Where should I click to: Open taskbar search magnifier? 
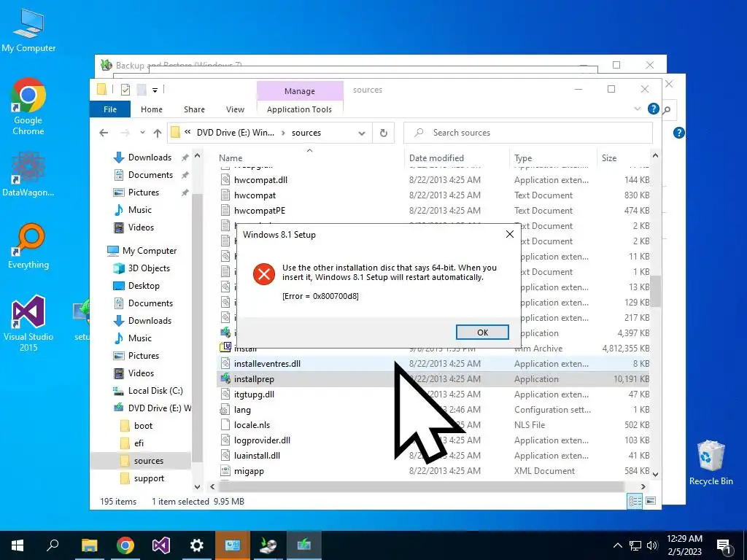tap(53, 545)
